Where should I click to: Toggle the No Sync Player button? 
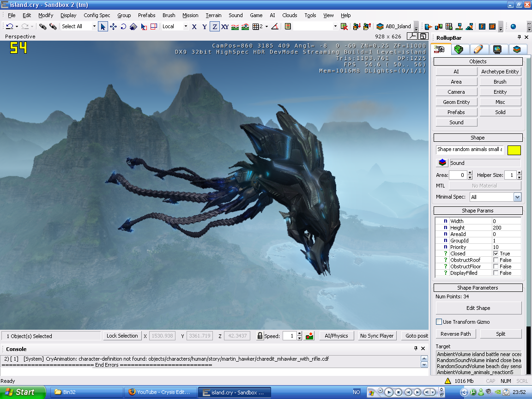coord(377,336)
